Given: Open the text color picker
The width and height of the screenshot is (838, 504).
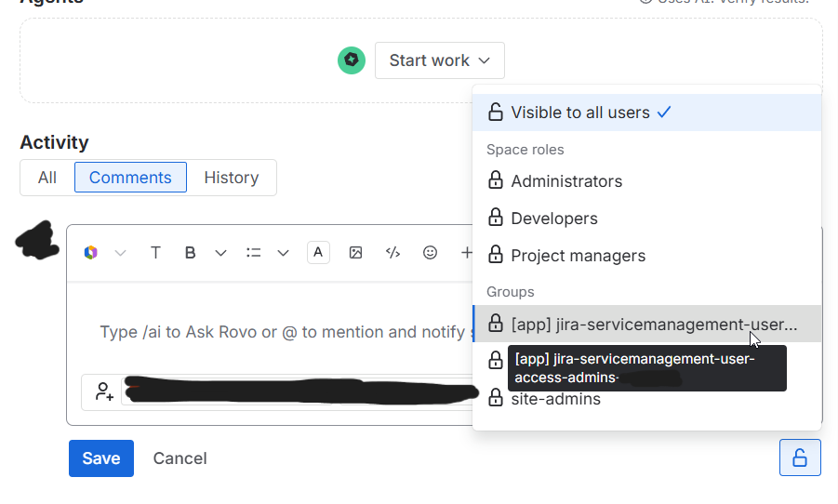Looking at the screenshot, I should 318,252.
